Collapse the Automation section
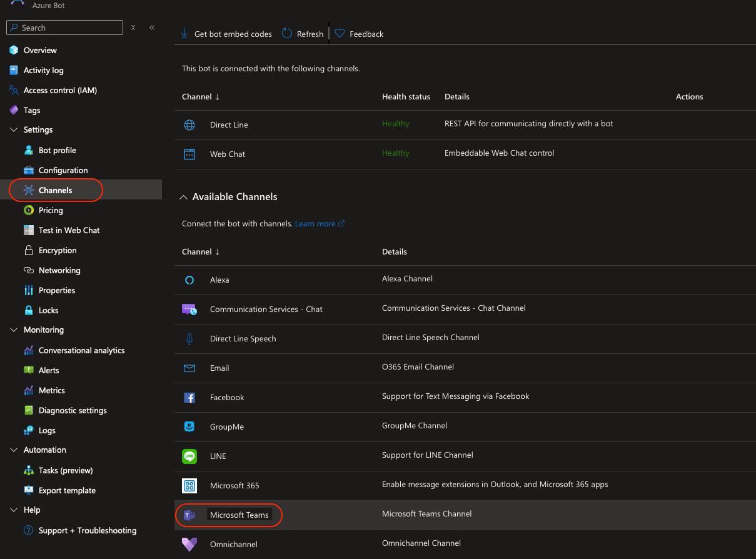Viewport: 756px width, 559px height. 14,450
